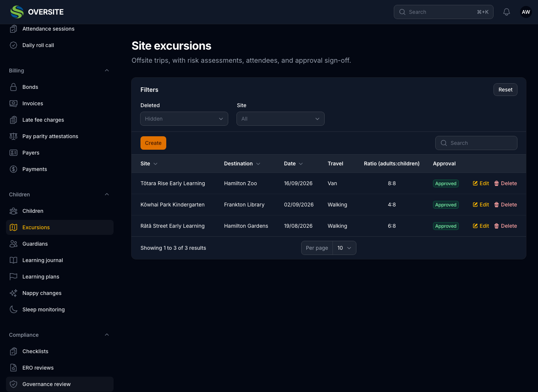Click the Payers ID card icon
This screenshot has height=392, width=538.
point(13,153)
